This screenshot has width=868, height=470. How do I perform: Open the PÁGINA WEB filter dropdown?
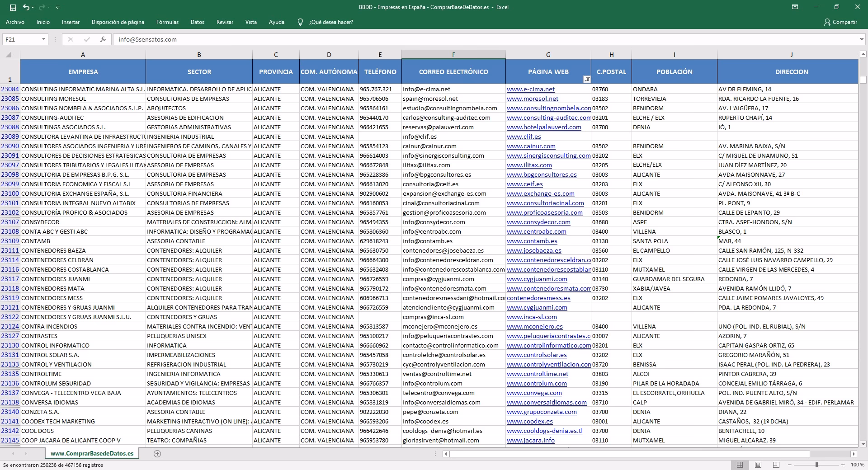[587, 80]
